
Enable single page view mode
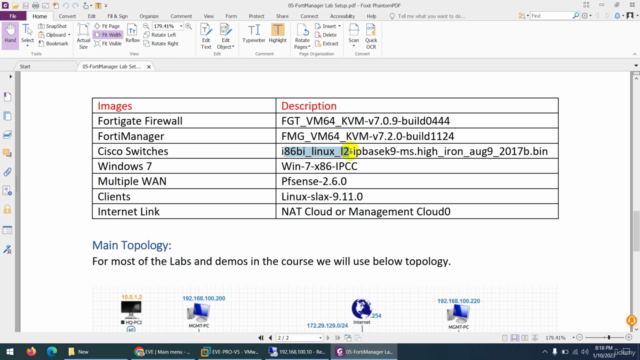505,338
